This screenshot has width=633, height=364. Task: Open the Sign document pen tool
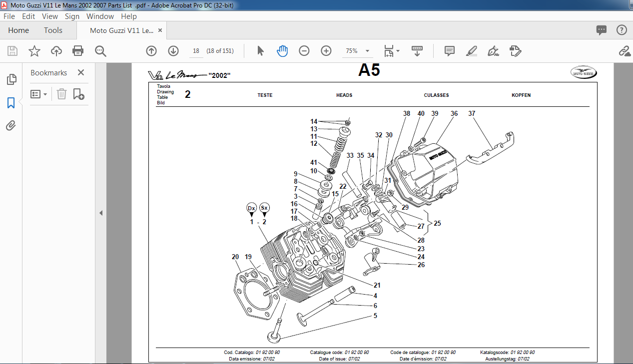[494, 51]
